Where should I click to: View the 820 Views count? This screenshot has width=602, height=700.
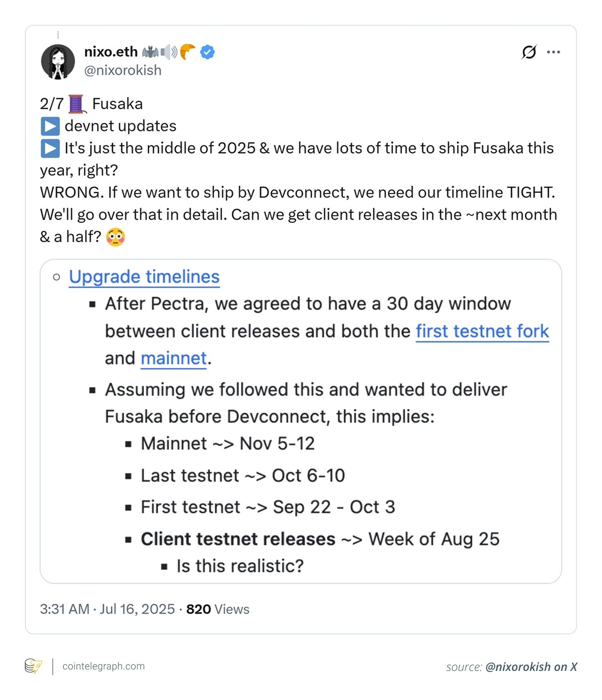(218, 609)
